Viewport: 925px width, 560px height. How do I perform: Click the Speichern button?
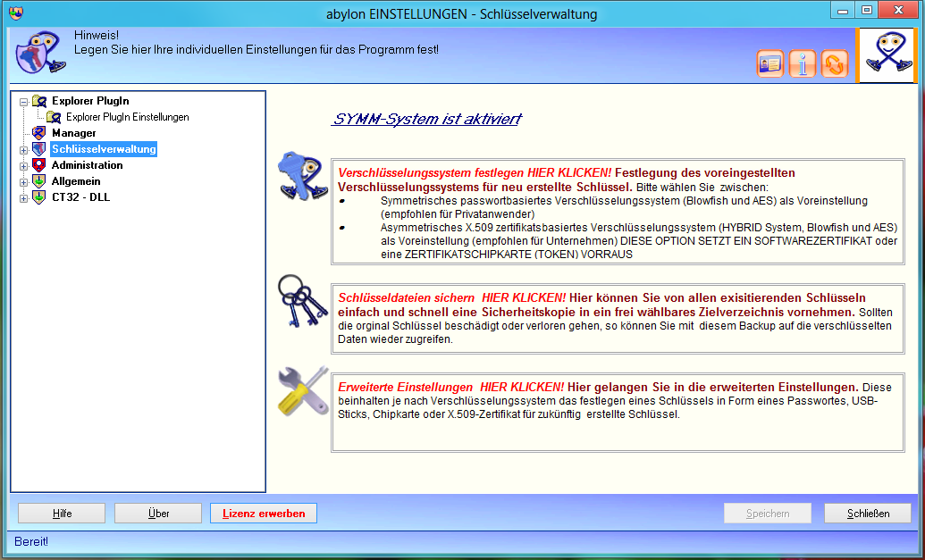pyautogui.click(x=768, y=514)
